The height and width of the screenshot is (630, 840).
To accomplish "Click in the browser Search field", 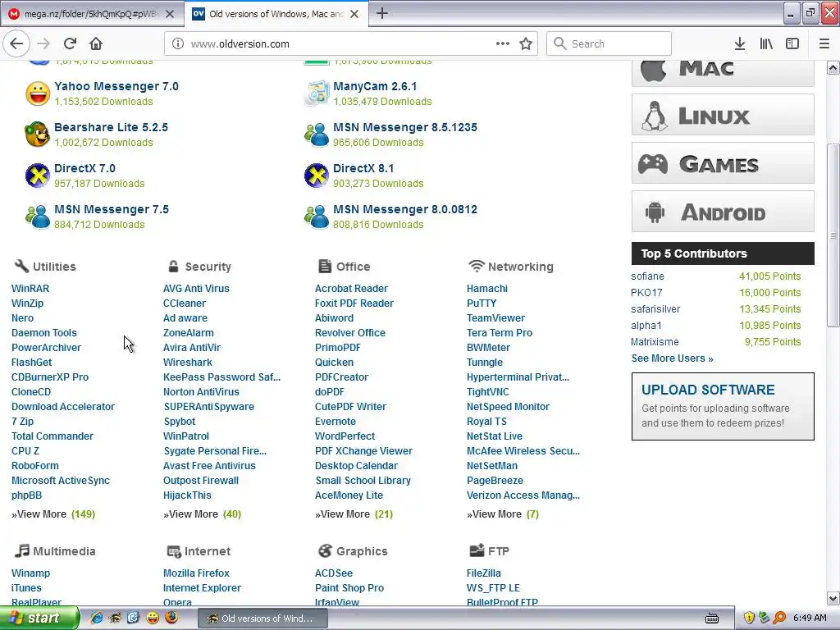I will pos(609,43).
